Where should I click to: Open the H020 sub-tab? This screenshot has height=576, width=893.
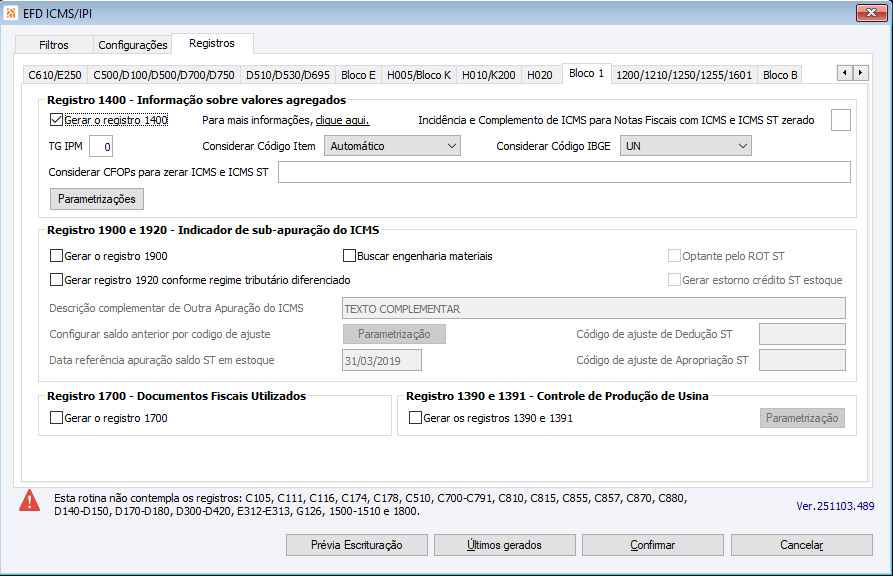[x=540, y=75]
